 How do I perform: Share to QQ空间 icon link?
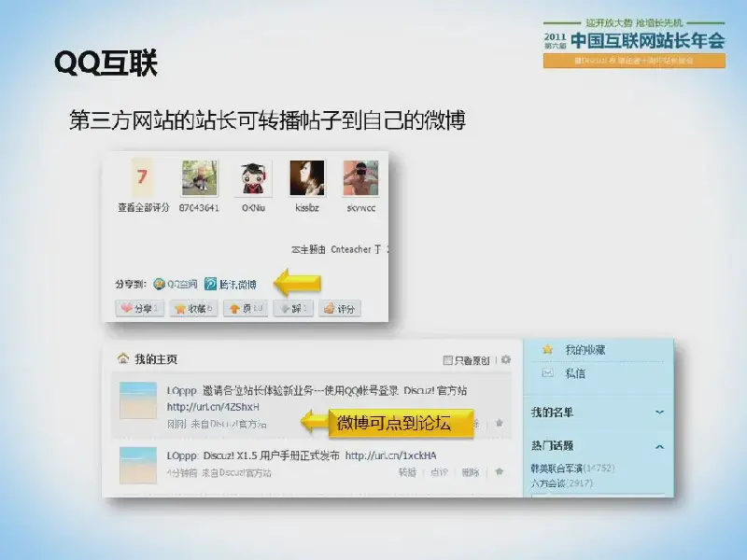176,285
